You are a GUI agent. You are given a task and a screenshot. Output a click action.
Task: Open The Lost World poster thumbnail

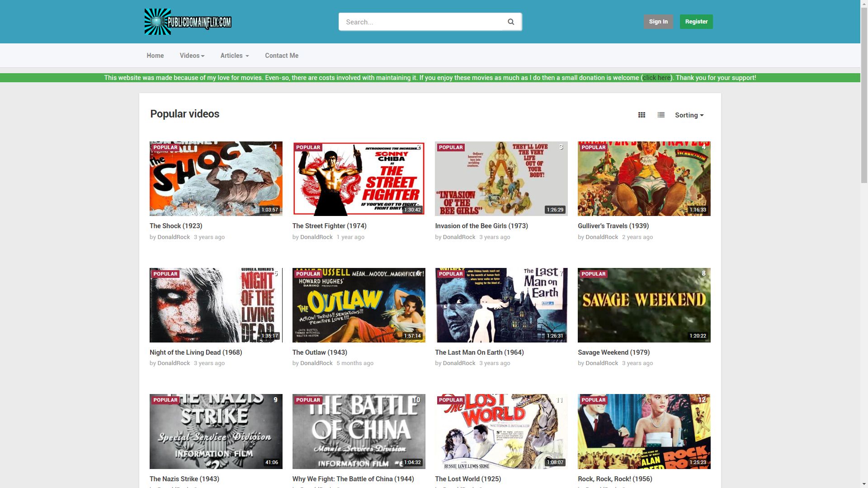pyautogui.click(x=501, y=432)
